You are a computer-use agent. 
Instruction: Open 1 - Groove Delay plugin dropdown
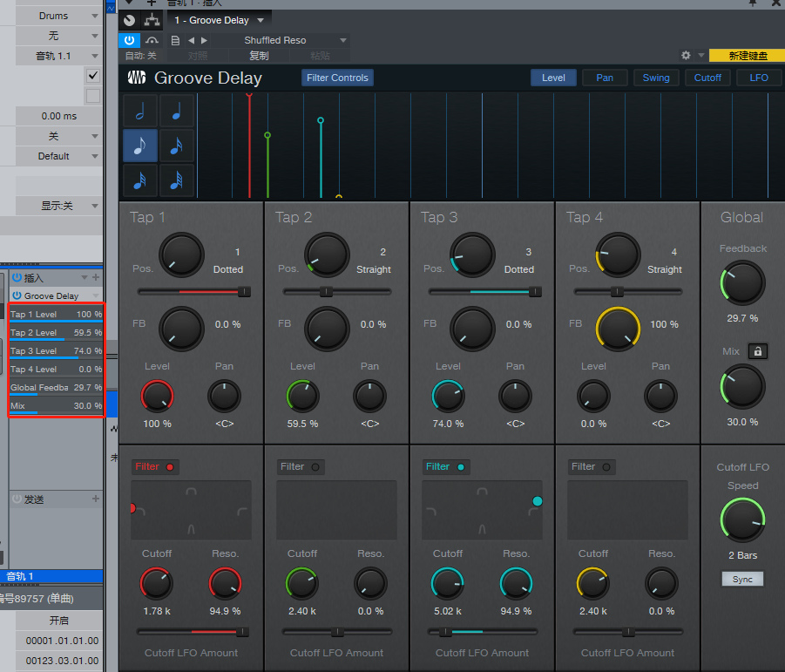220,20
